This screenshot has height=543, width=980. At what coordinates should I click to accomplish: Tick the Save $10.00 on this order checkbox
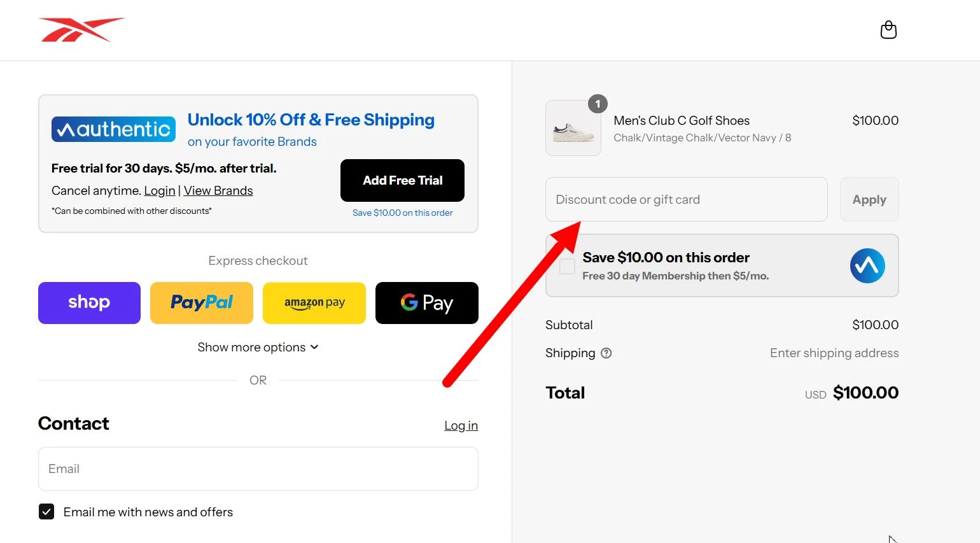[x=567, y=266]
